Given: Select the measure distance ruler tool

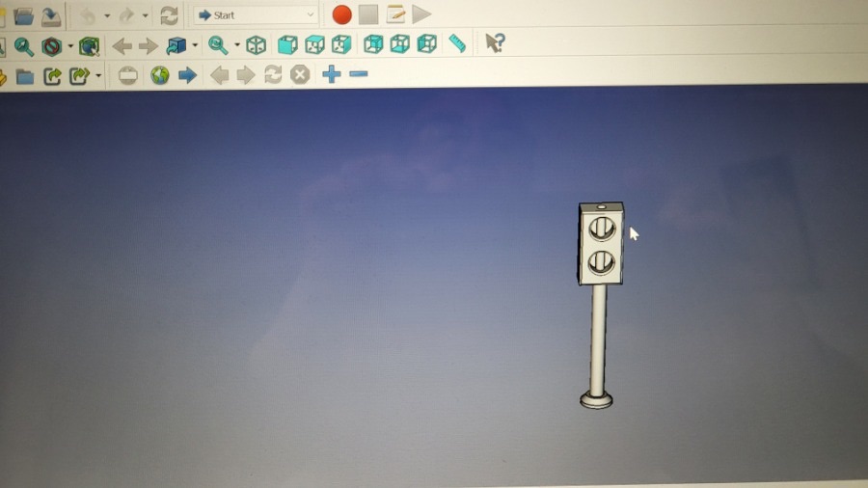Looking at the screenshot, I should click(457, 43).
